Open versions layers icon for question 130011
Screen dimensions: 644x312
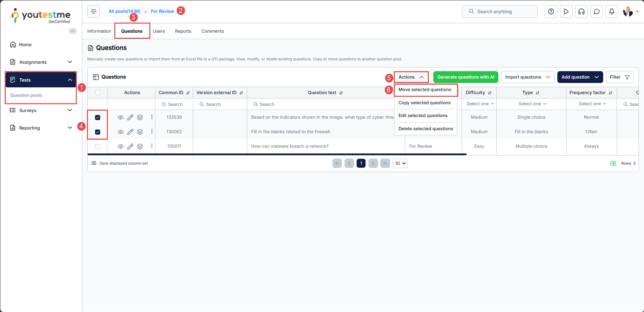pos(140,146)
